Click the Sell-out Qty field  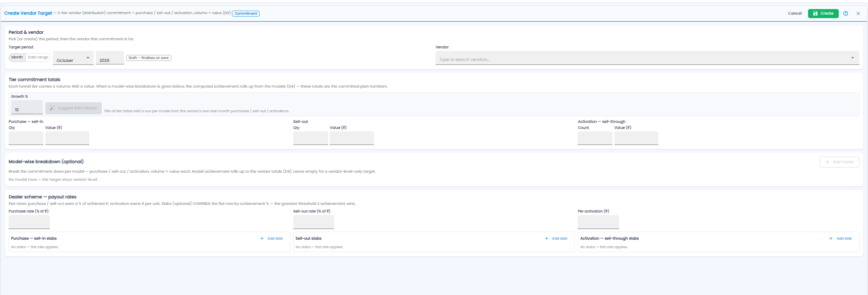(311, 138)
